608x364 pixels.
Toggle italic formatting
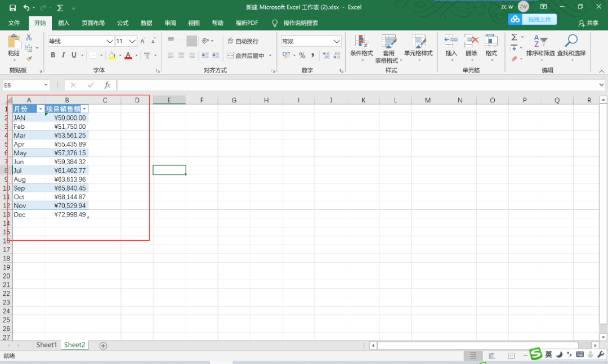coord(63,55)
